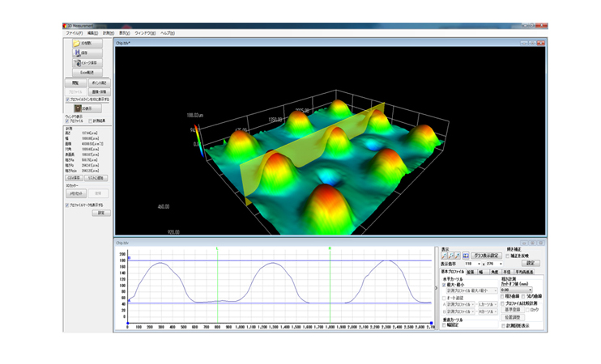Toggle the プロファイル window display checkbox

point(67,121)
